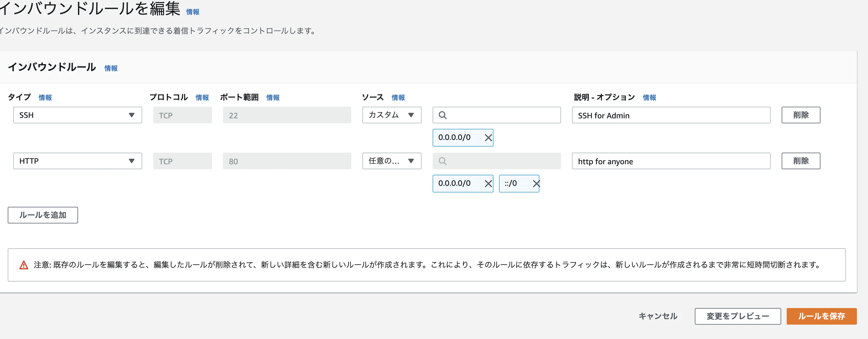Click the warning triangle icon in notice
Screen dimensions: 868x339
click(24, 265)
